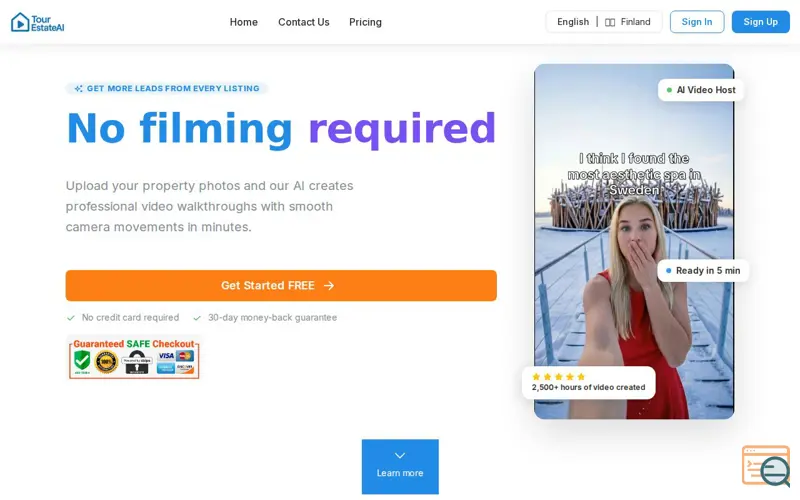Viewport: 800px width, 500px height.
Task: Click the Visa card logo
Action: coord(166,356)
